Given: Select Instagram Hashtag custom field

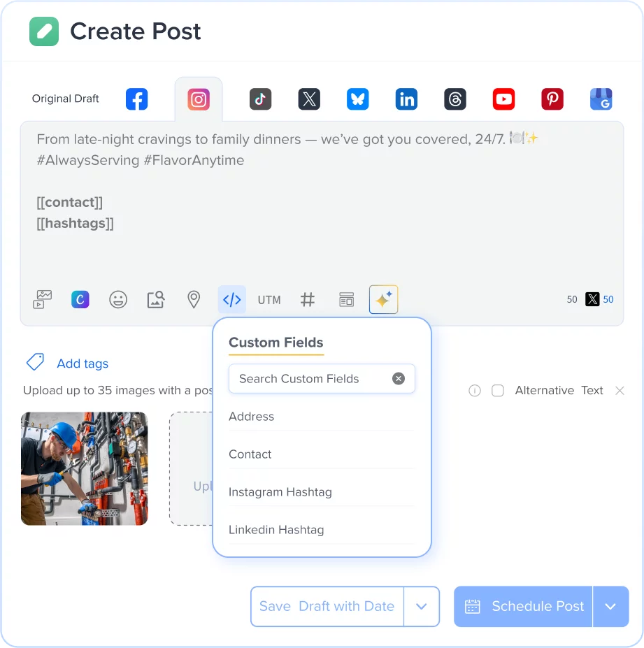Looking at the screenshot, I should 280,492.
